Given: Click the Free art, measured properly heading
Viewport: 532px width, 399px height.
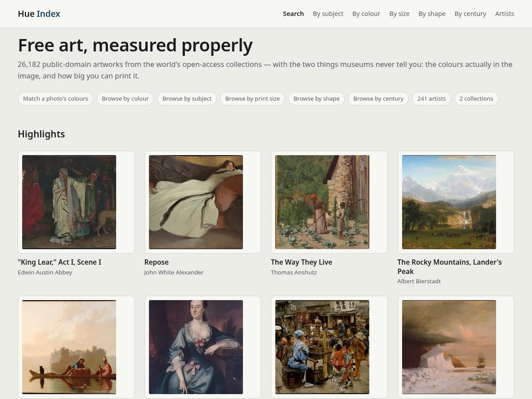Looking at the screenshot, I should point(135,45).
